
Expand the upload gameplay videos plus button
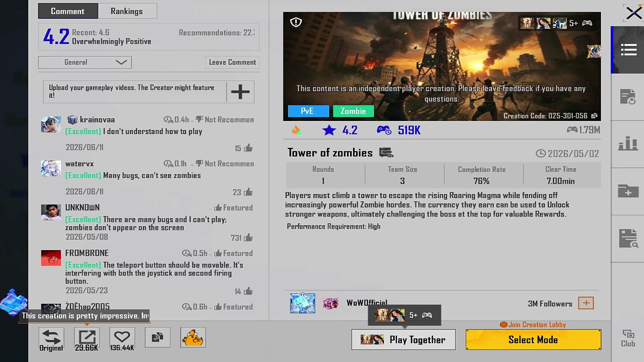tap(240, 92)
